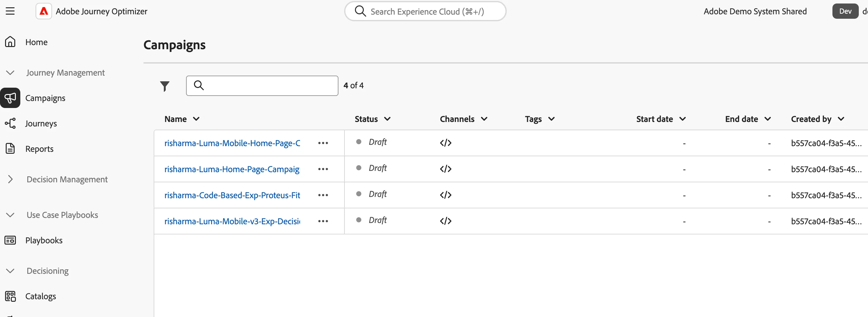Open the Playbooks sidebar icon
This screenshot has height=317, width=868.
(10, 240)
